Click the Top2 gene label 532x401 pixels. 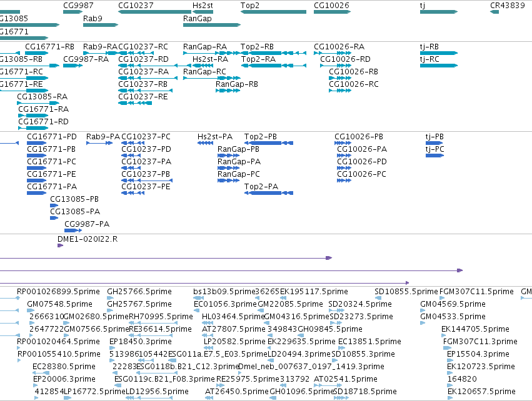249,6
